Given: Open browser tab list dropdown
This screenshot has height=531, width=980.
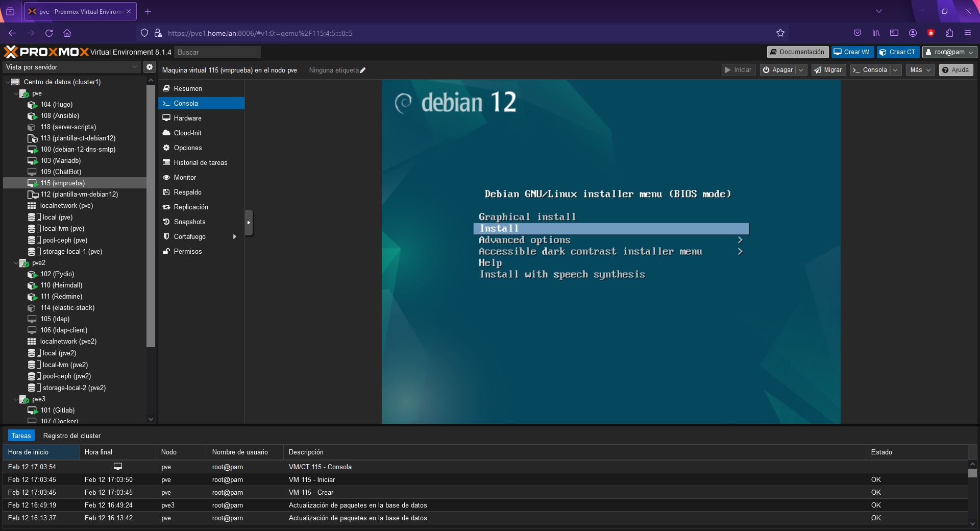Looking at the screenshot, I should 879,11.
